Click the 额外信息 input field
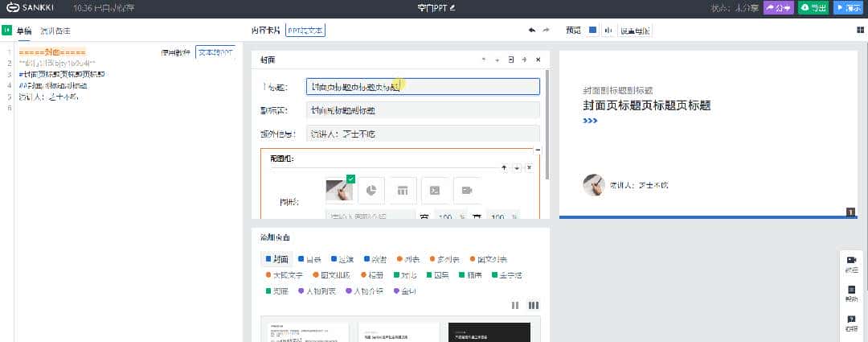This screenshot has width=868, height=342. click(x=423, y=134)
